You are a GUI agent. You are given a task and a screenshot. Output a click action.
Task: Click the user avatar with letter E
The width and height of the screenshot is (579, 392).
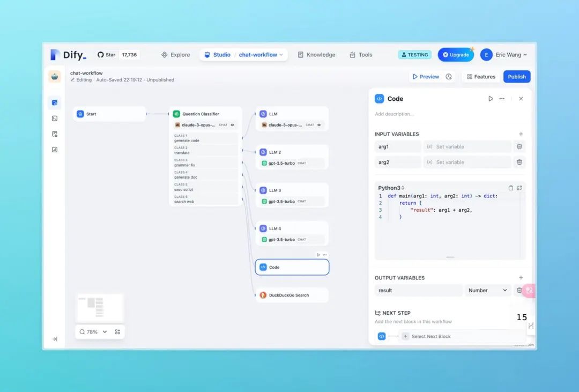(x=486, y=55)
